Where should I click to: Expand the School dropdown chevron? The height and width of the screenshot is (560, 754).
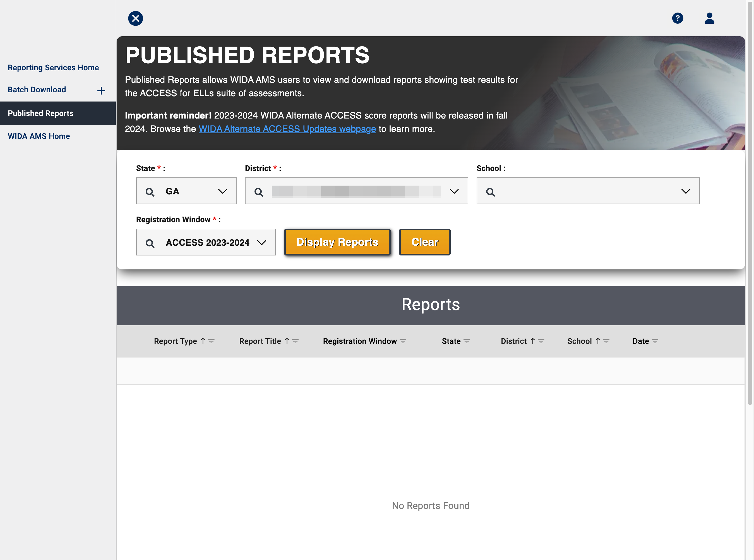tap(686, 191)
